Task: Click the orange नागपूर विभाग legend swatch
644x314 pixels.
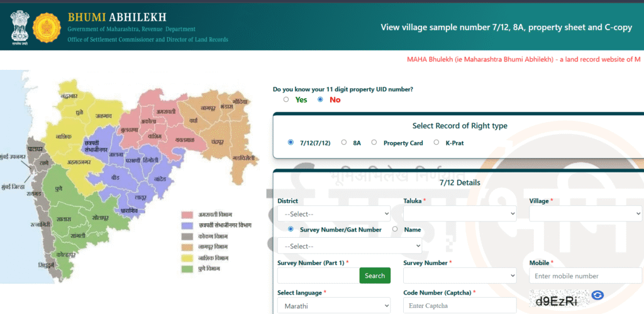Action: [187, 247]
